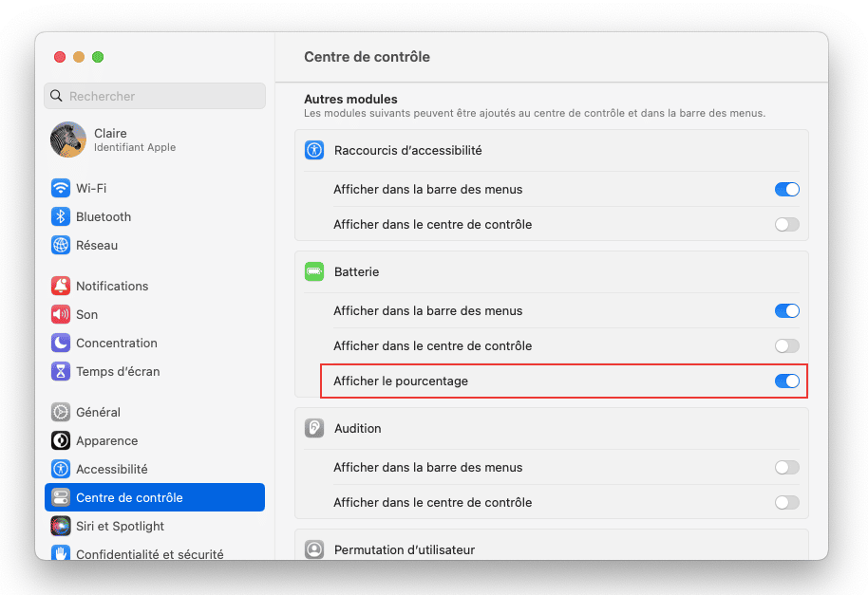The width and height of the screenshot is (868, 595).
Task: Enable Batterie Afficher dans le centre de contrôle
Action: pyautogui.click(x=786, y=345)
